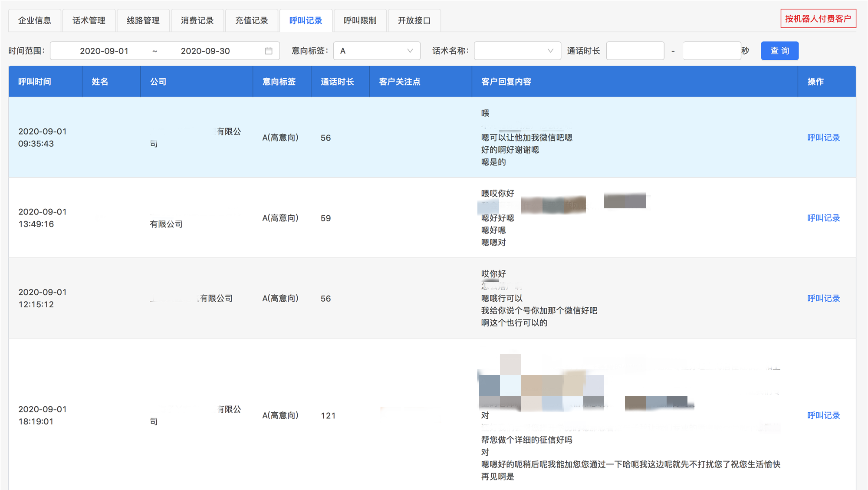This screenshot has height=490, width=868.
Task: Edit the end date 2020-09-30 field
Action: tap(205, 51)
